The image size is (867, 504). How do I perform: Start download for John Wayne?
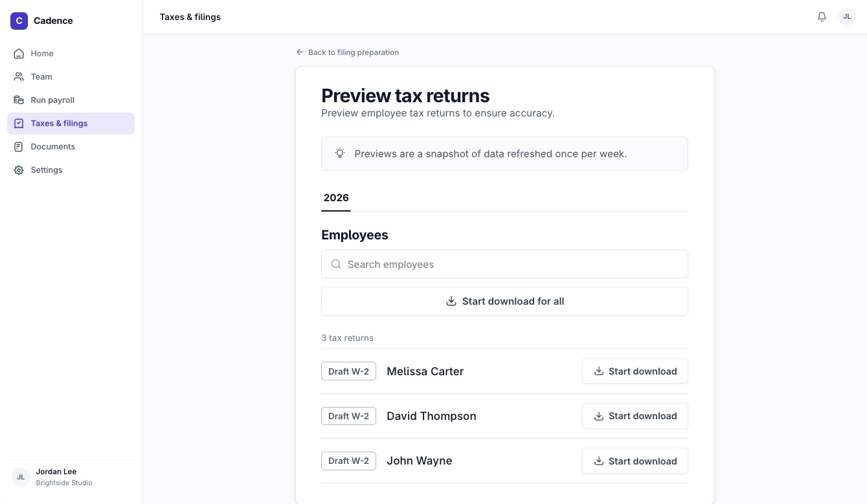pos(635,461)
